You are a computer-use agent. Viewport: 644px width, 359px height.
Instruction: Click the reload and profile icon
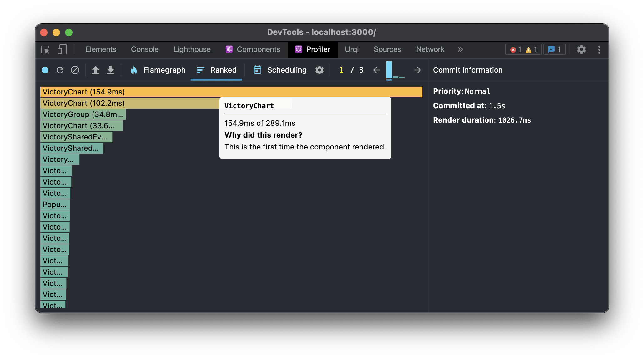61,69
